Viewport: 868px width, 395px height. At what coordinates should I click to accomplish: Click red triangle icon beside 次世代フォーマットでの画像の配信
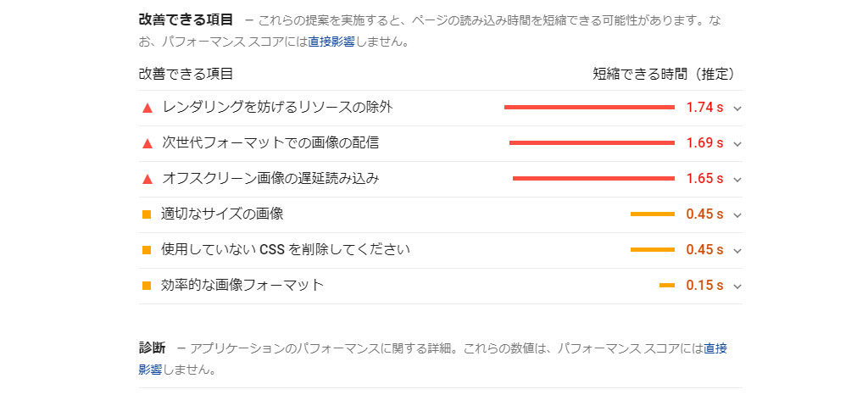[x=147, y=143]
